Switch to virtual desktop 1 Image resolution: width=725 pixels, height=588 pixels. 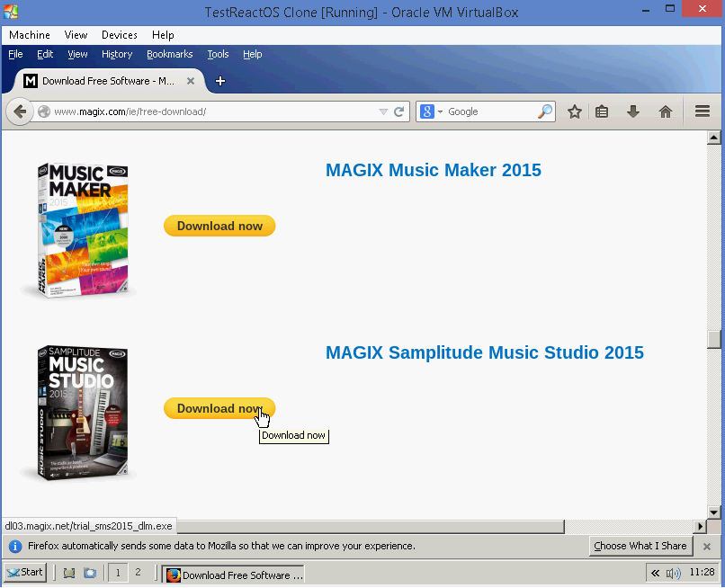[118, 573]
